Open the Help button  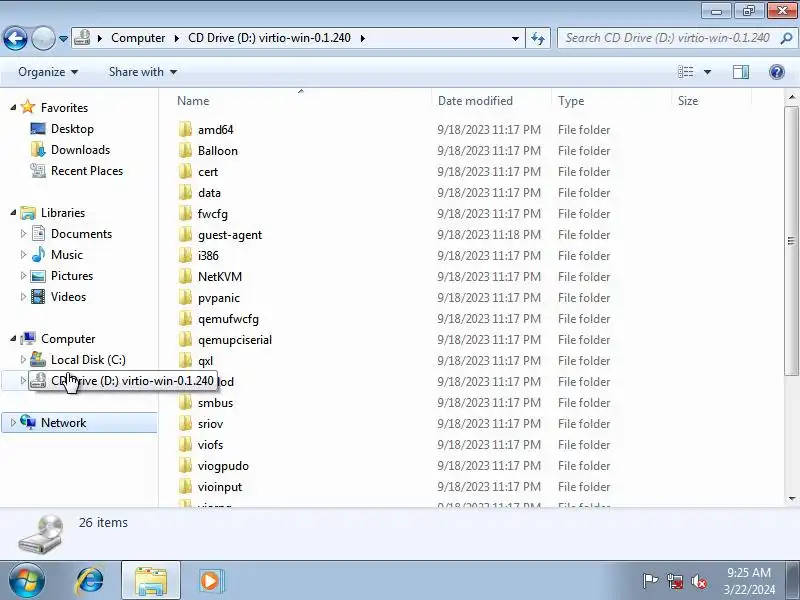[x=777, y=72]
